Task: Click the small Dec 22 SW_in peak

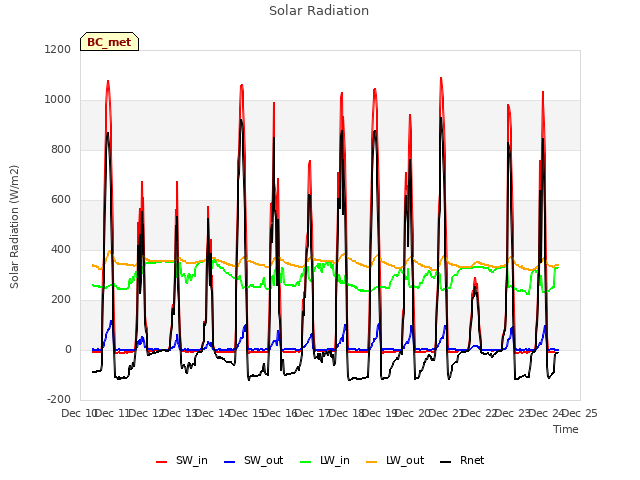Action: tap(475, 279)
